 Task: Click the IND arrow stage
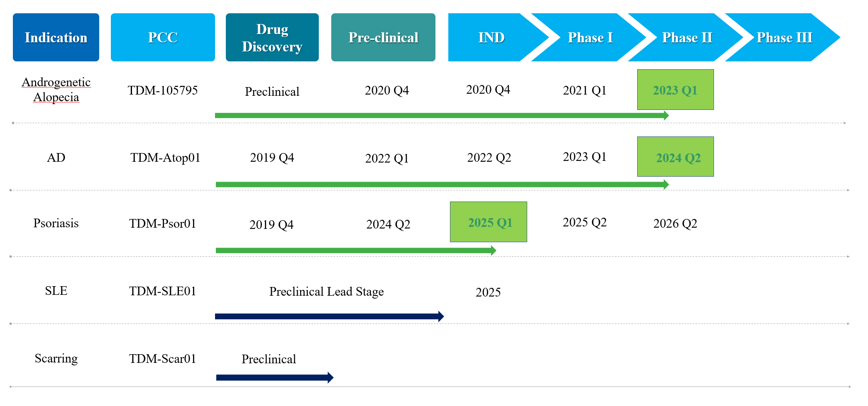[x=491, y=37]
